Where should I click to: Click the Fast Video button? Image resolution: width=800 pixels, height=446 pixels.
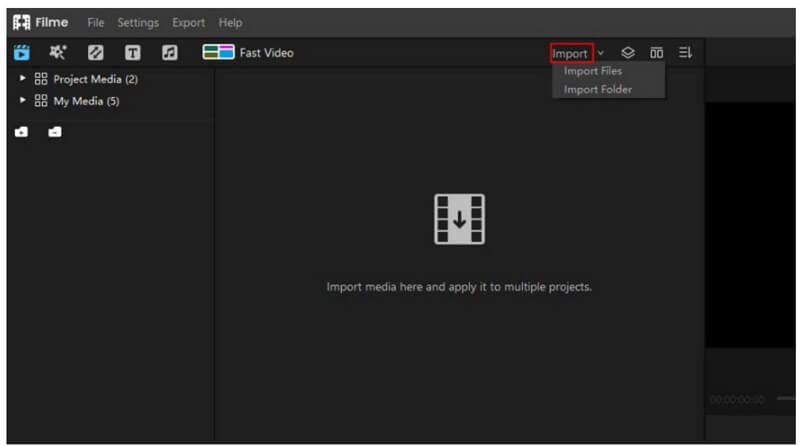point(248,53)
